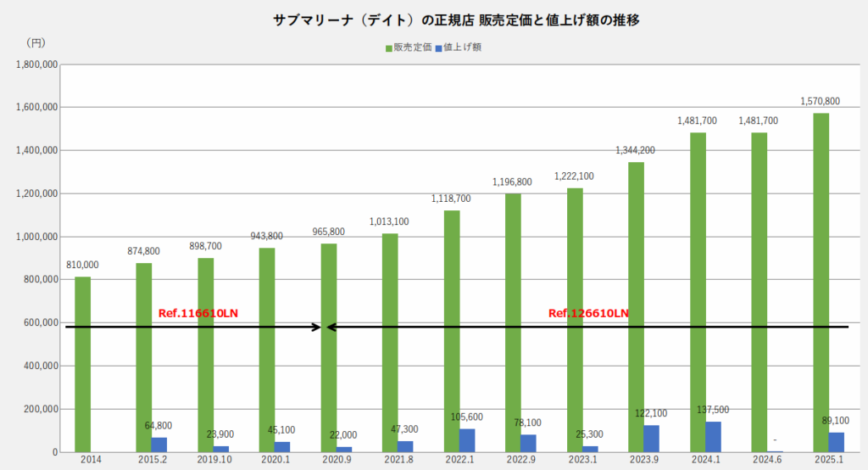Click the (円) axis unit label
868x470 pixels.
point(36,42)
